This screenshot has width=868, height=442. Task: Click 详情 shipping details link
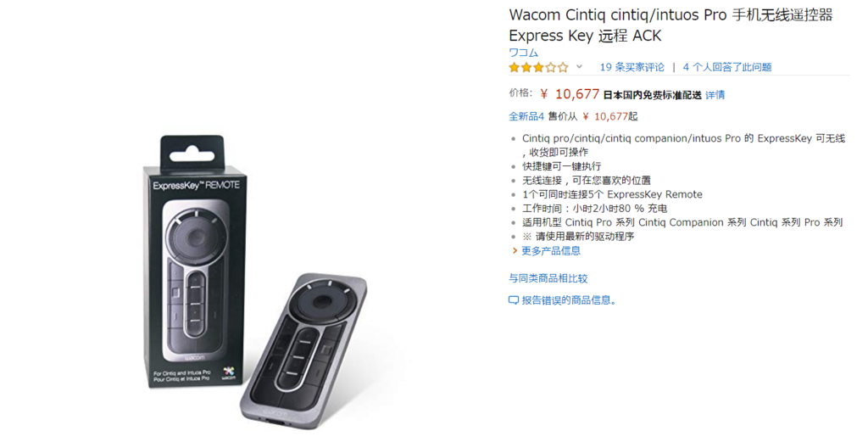715,95
